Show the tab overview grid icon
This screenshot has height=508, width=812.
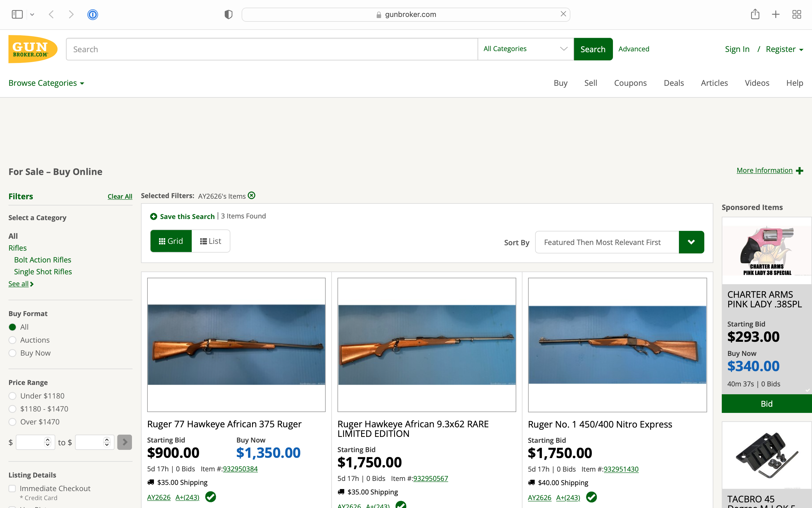[796, 14]
